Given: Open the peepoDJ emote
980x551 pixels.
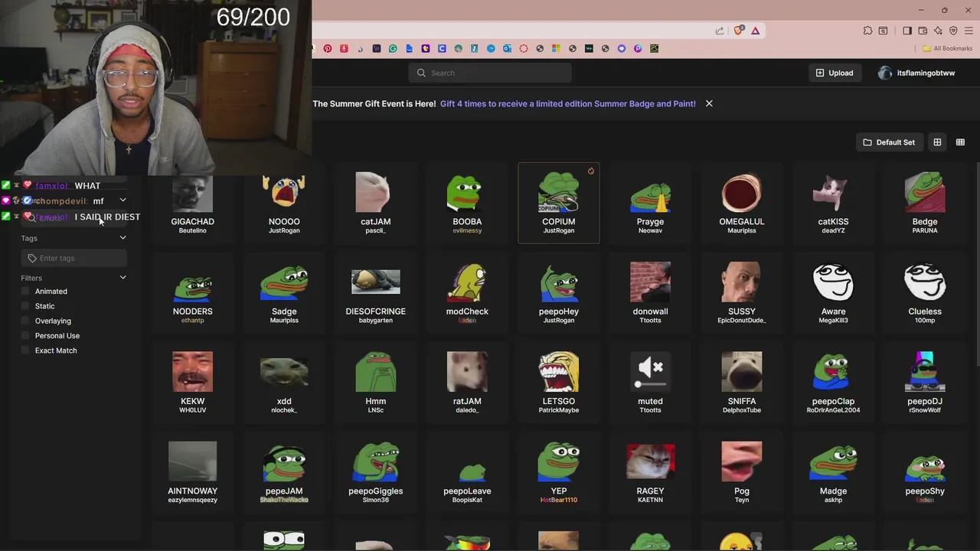Looking at the screenshot, I should pyautogui.click(x=925, y=383).
